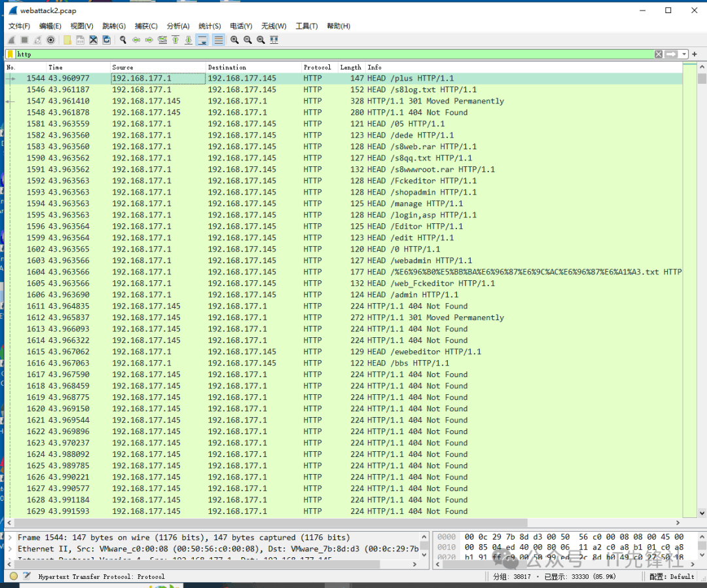Click the resize columns toolbar icon

click(274, 40)
